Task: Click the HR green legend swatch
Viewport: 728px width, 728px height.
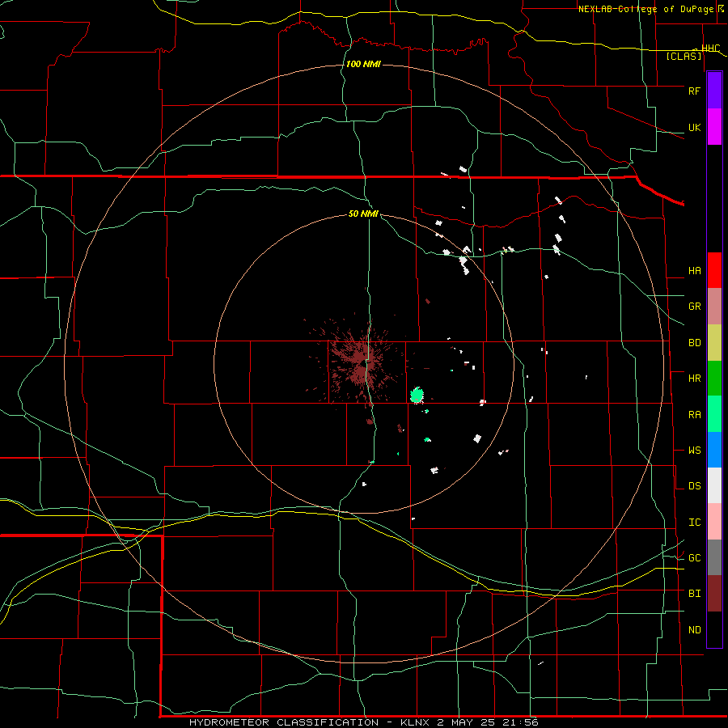Action: click(714, 379)
